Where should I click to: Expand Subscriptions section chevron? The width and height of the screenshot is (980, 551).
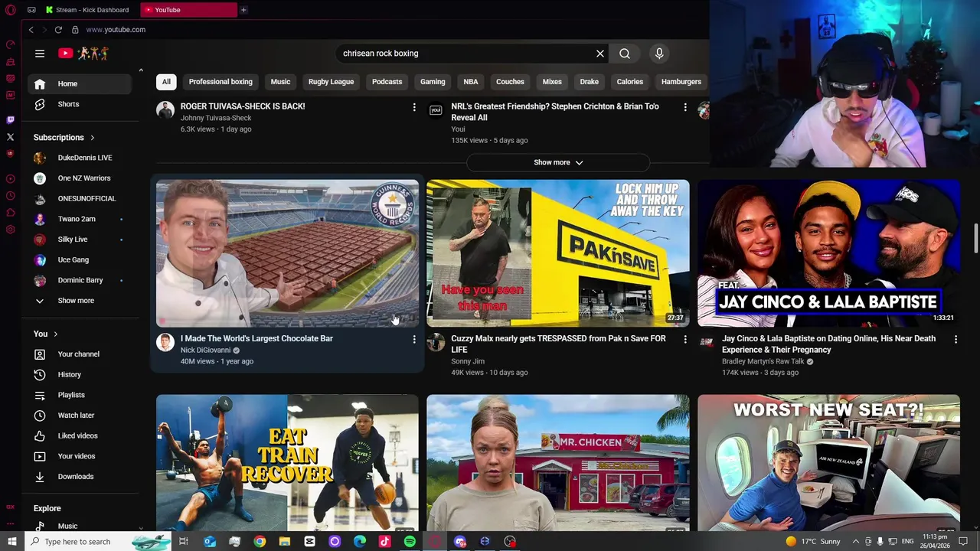coord(93,138)
